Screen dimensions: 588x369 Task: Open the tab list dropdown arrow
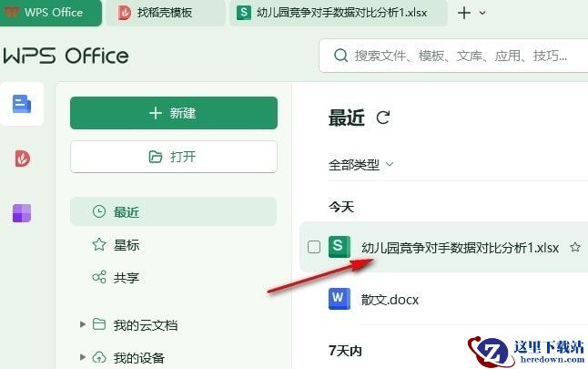pyautogui.click(x=482, y=13)
